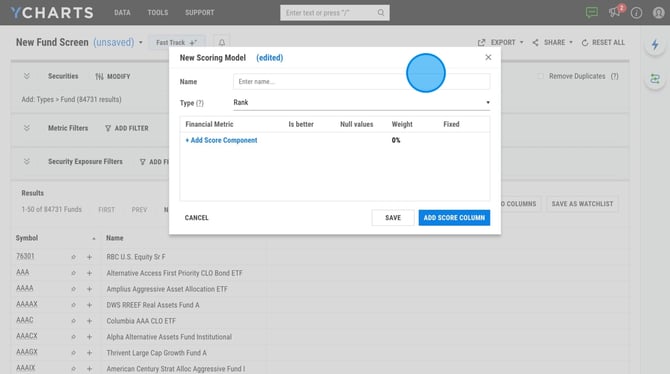The image size is (670, 374).
Task: Click the top search box
Action: [335, 13]
